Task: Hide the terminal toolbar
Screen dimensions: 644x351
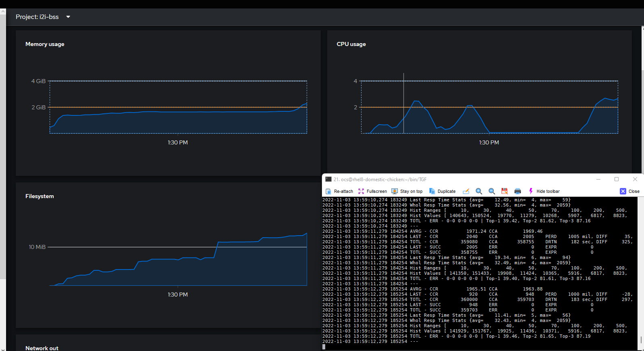Action: (x=544, y=191)
